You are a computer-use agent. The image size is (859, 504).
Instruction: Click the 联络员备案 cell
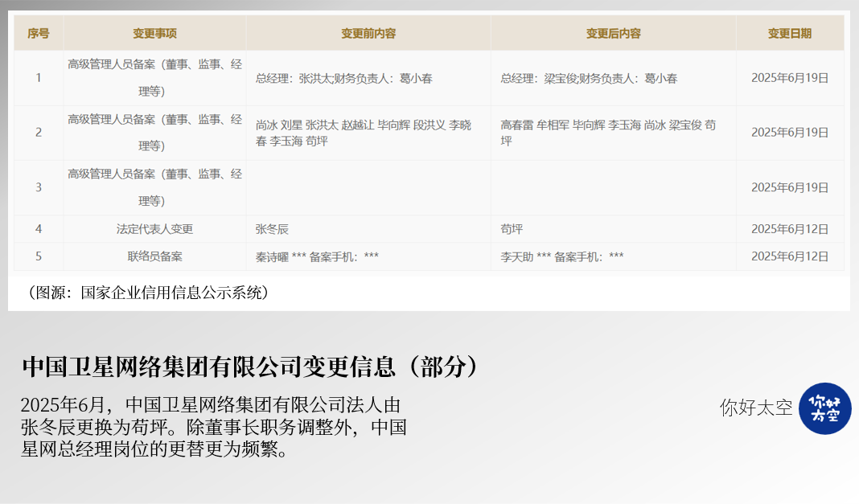(155, 256)
